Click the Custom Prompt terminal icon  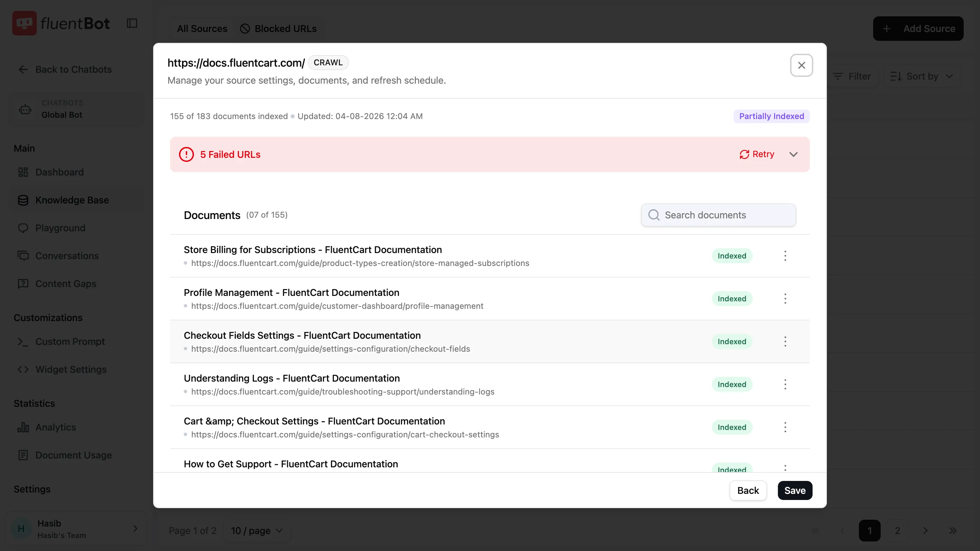click(23, 341)
